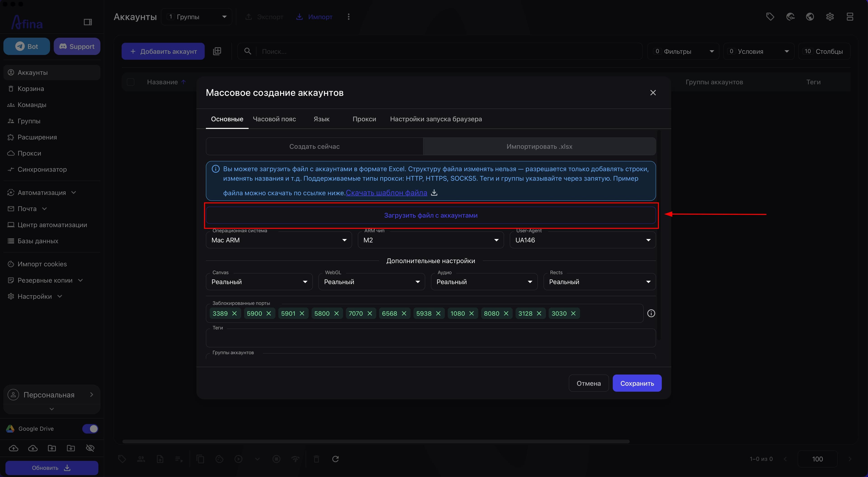Open the Операционная система dropdown

[279, 240]
